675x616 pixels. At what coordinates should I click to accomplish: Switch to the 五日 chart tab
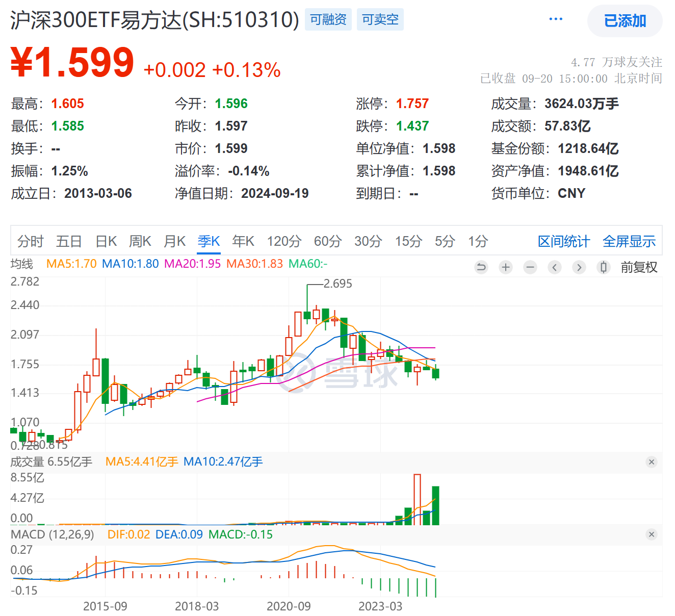(69, 241)
